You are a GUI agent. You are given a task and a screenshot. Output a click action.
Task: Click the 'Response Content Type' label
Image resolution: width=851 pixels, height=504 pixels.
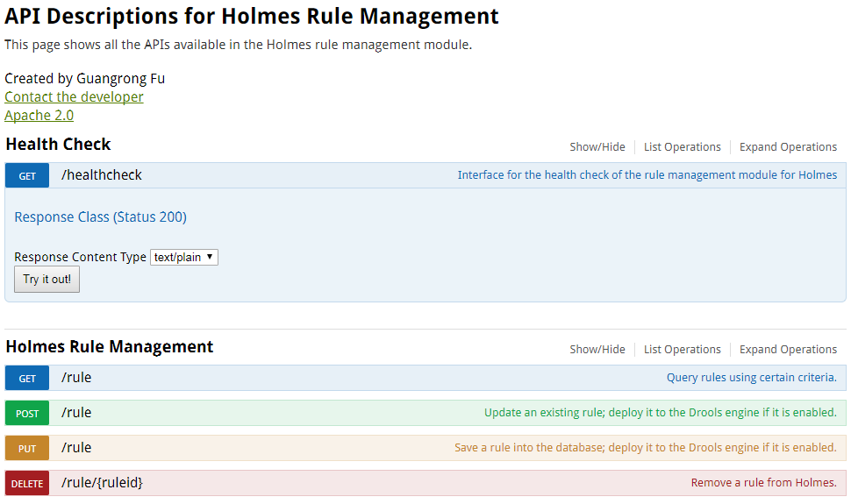click(81, 257)
